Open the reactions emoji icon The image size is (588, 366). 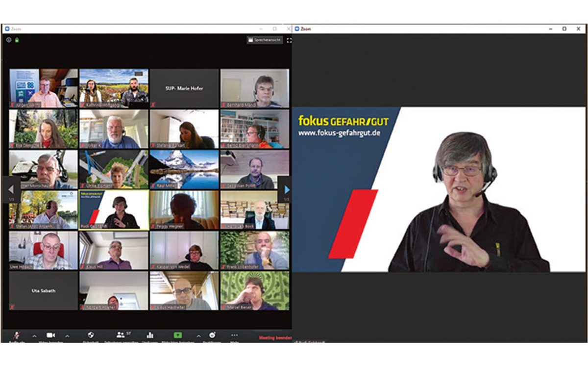[x=212, y=335]
